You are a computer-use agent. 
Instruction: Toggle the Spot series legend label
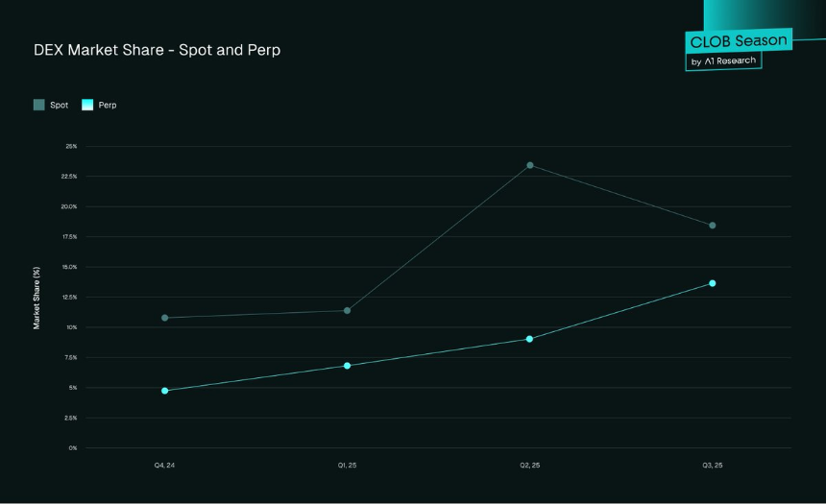59,105
